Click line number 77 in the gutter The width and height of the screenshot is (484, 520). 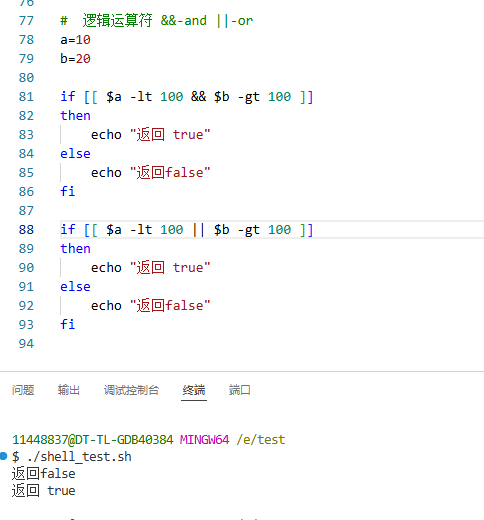pyautogui.click(x=26, y=21)
